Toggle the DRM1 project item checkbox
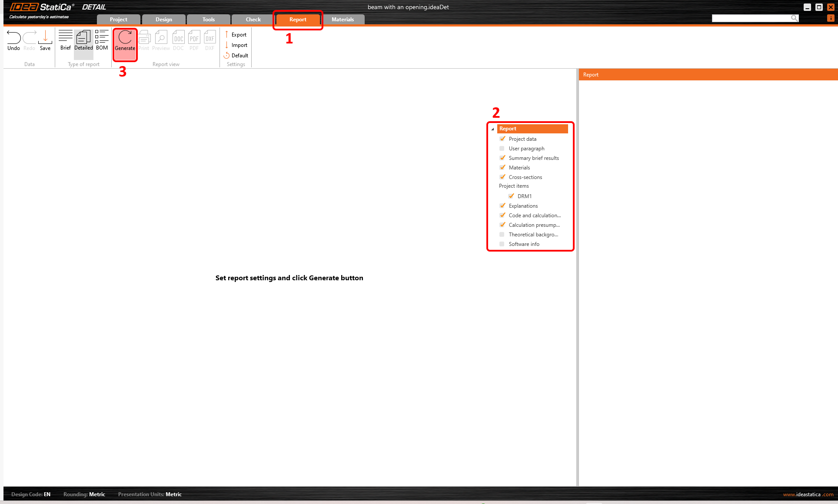Screen dimensions: 838x504 pos(511,196)
